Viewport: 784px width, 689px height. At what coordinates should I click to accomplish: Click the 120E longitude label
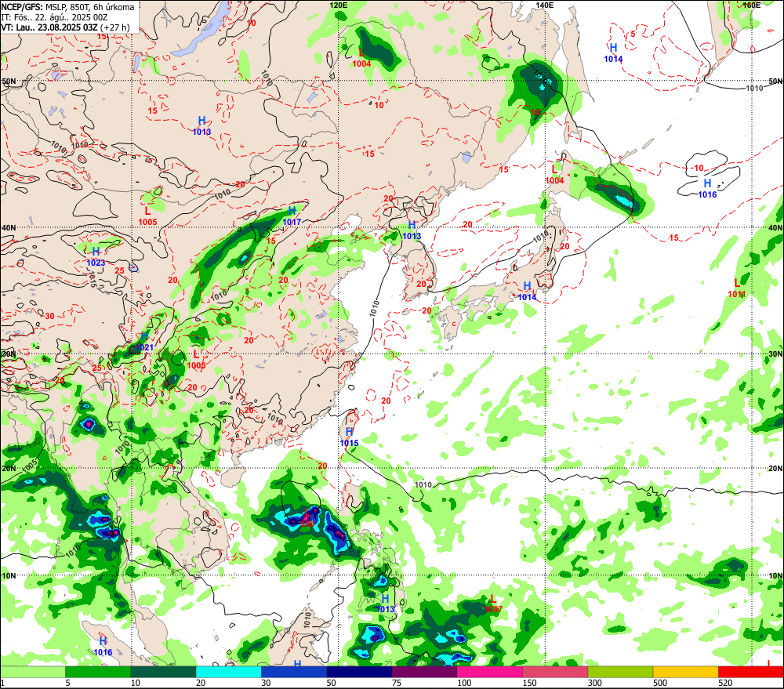[x=339, y=5]
